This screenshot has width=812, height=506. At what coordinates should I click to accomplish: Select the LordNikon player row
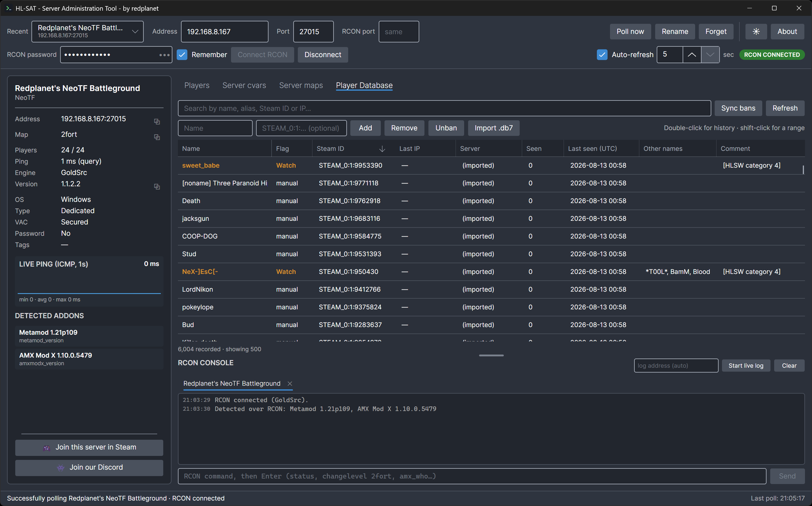click(491, 289)
